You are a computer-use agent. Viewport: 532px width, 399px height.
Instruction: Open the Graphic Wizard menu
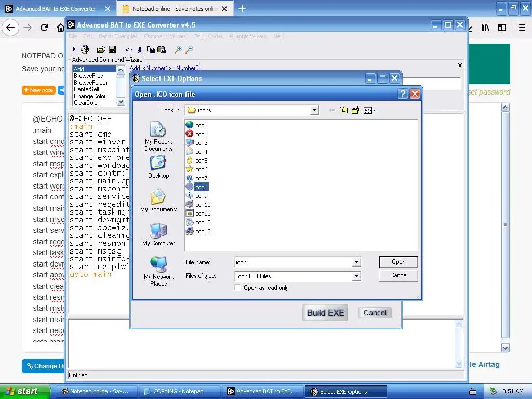248,36
